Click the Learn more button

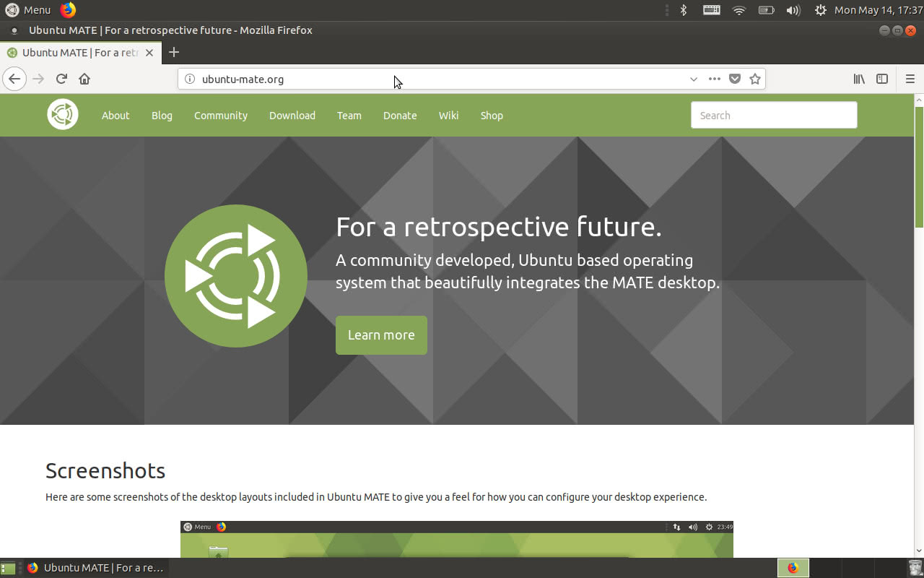[x=381, y=335]
